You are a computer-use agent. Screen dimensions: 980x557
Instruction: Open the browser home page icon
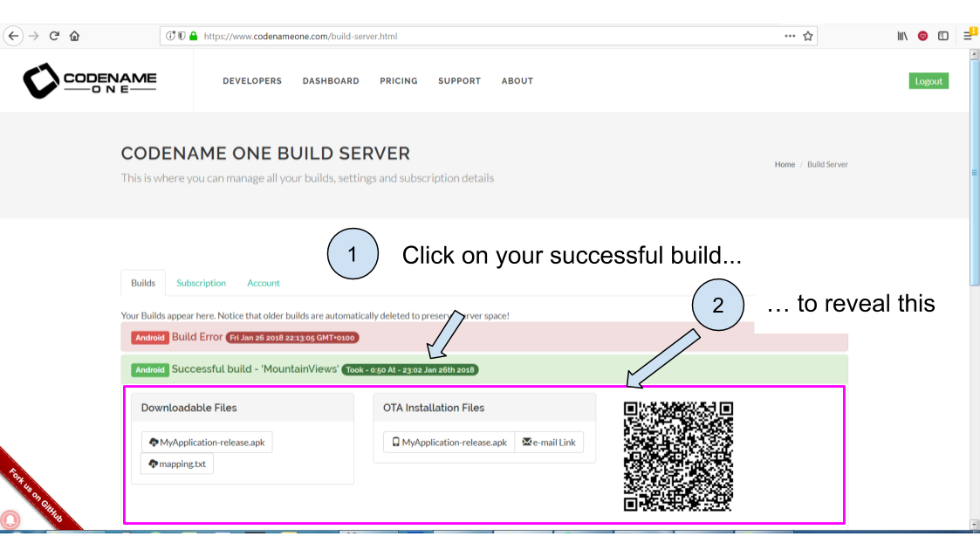[74, 37]
